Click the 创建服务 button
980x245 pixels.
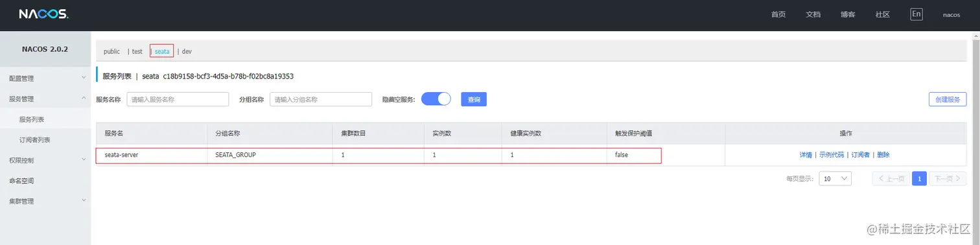tap(948, 99)
